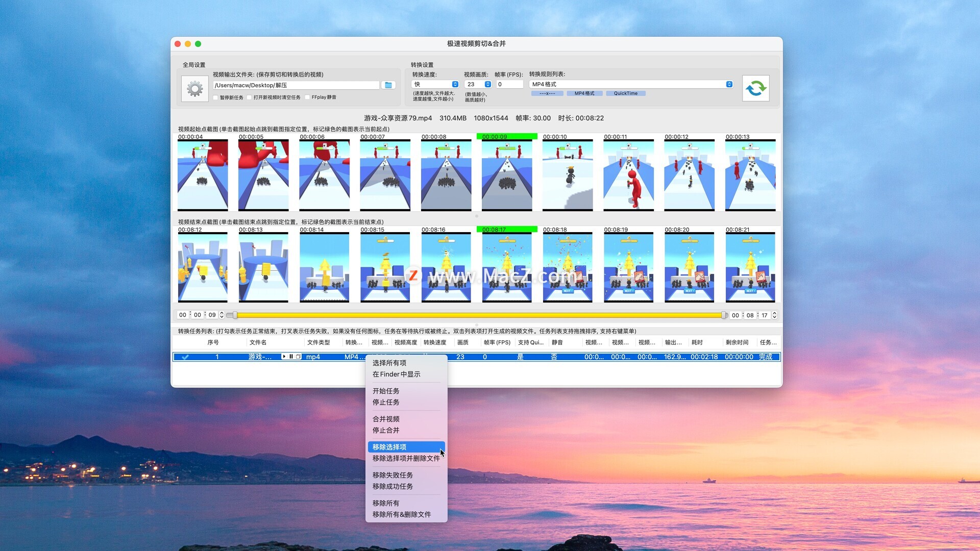
Task: Select start thumbnail at 00:00:13
Action: 750,175
